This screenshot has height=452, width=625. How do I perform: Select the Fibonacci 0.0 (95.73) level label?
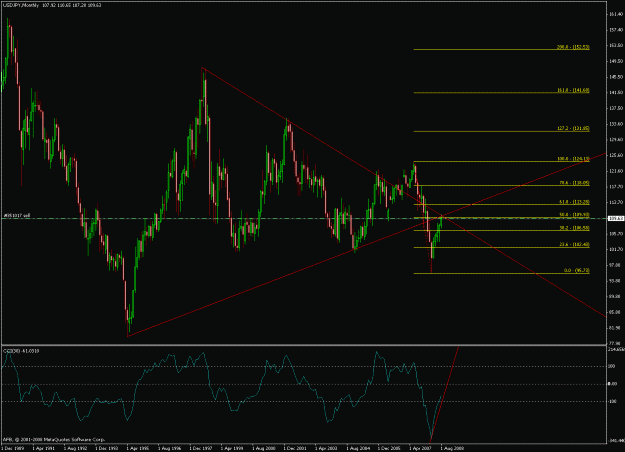click(577, 271)
